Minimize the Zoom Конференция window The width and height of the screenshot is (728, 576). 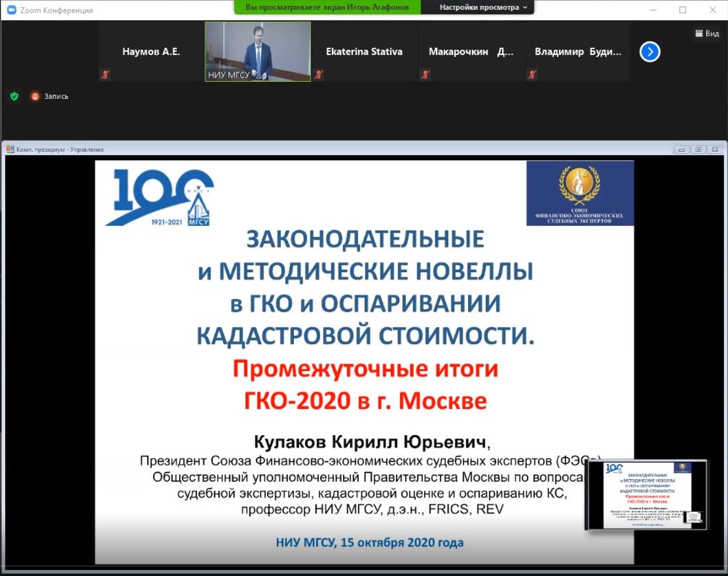[x=653, y=10]
